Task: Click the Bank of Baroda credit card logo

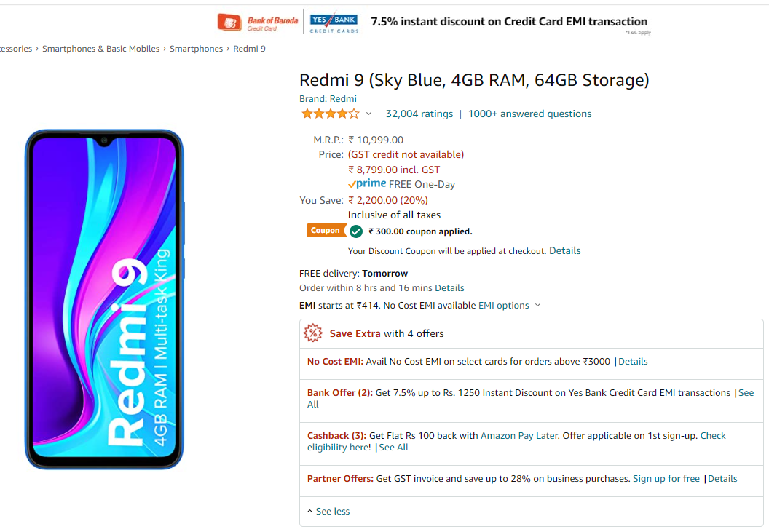Action: click(x=258, y=22)
